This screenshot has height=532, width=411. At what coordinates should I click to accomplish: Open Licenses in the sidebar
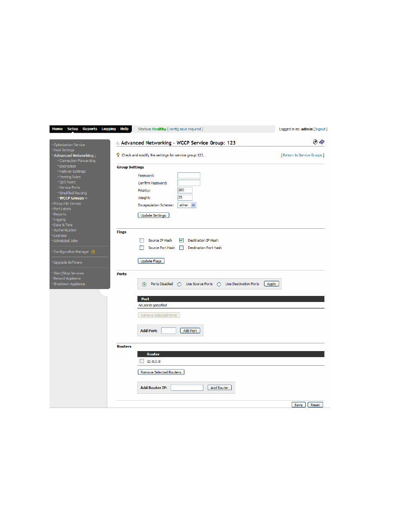[60, 236]
